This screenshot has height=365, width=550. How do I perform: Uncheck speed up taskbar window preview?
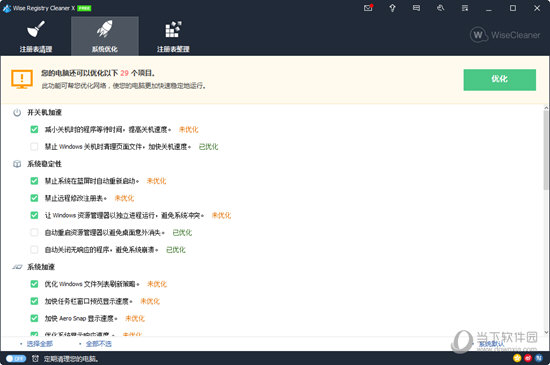pos(34,301)
